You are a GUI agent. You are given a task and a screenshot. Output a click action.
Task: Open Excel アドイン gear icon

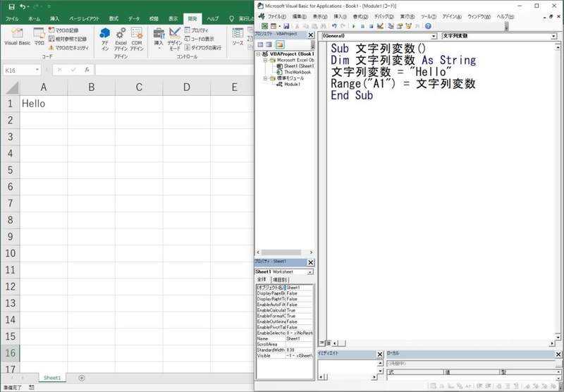(x=121, y=39)
